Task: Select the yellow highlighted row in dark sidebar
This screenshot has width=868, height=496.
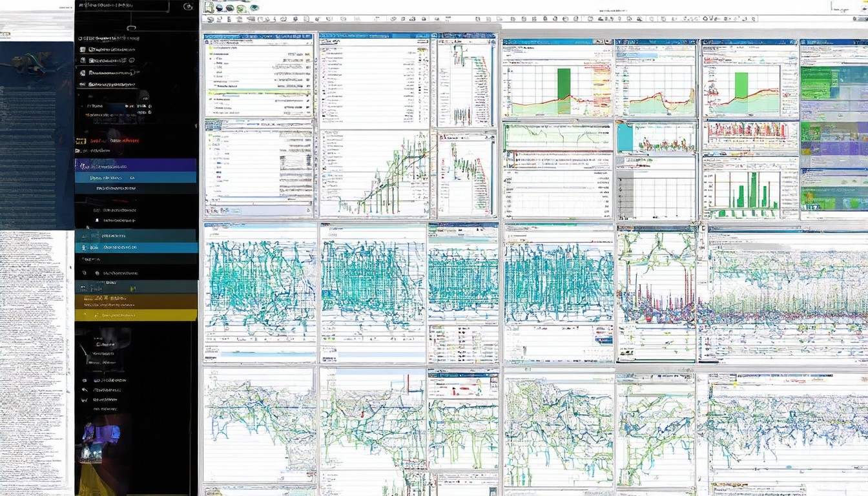Action: pos(136,315)
